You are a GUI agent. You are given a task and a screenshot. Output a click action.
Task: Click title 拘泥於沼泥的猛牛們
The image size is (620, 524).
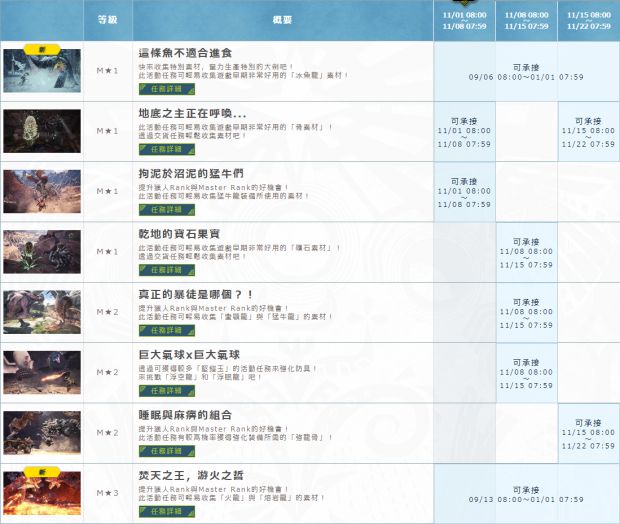[x=191, y=174]
